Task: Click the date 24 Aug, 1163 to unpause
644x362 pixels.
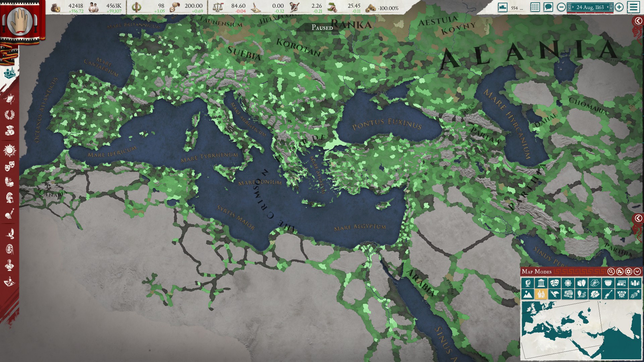Action: pos(590,7)
